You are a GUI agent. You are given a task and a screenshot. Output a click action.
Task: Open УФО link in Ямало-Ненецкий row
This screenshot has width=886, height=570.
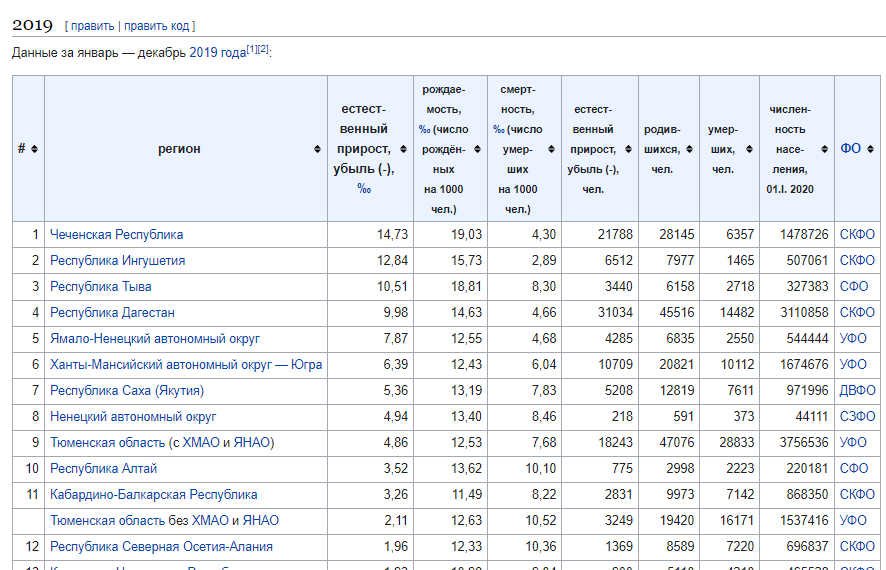853,338
